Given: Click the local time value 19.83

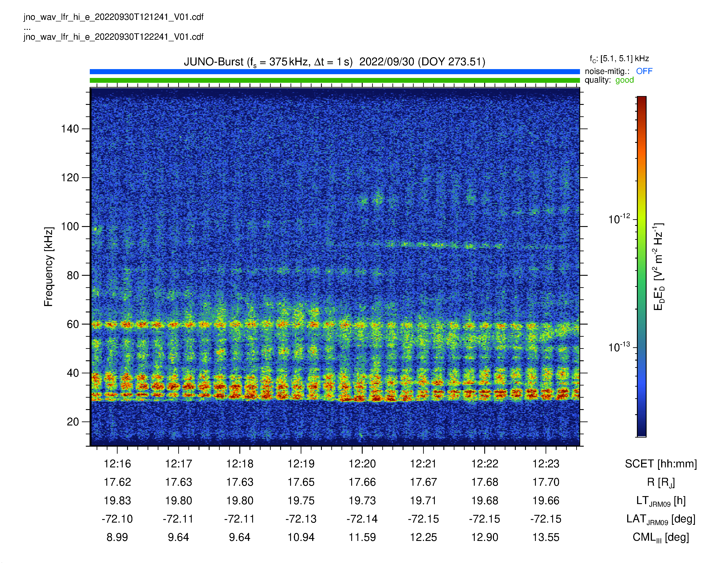Looking at the screenshot, I should pyautogui.click(x=117, y=501).
